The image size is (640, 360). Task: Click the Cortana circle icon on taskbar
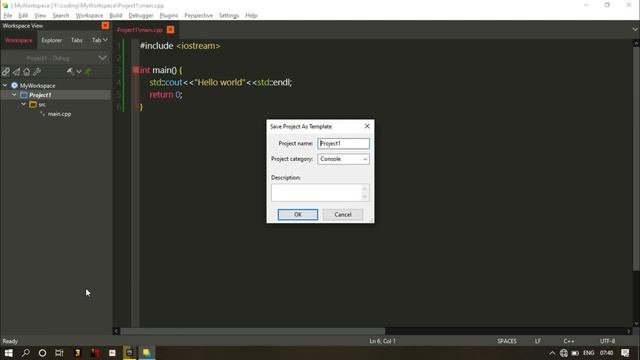pyautogui.click(x=42, y=353)
